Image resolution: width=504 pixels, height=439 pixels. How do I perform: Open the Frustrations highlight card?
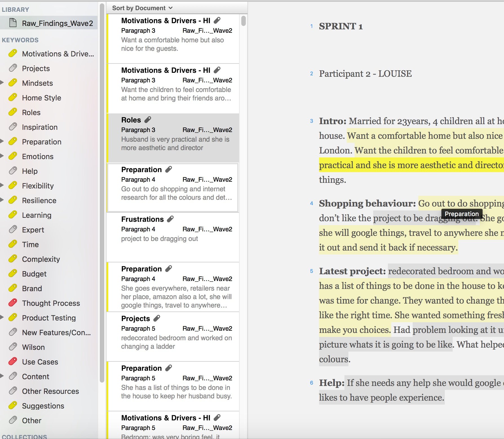(x=173, y=237)
